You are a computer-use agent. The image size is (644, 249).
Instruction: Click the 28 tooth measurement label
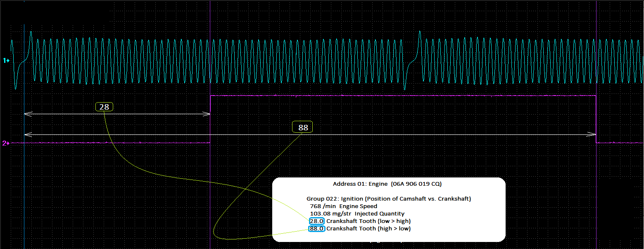[x=105, y=107]
